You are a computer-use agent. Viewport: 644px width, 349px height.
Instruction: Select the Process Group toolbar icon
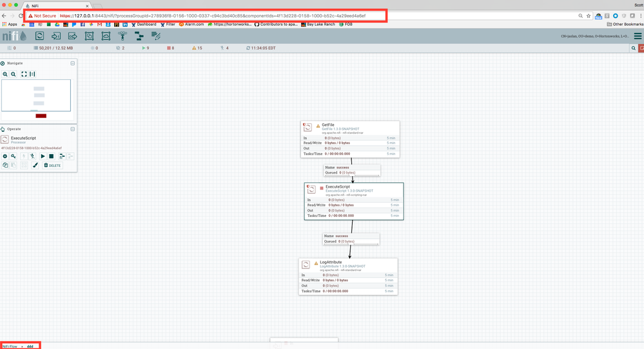(89, 36)
